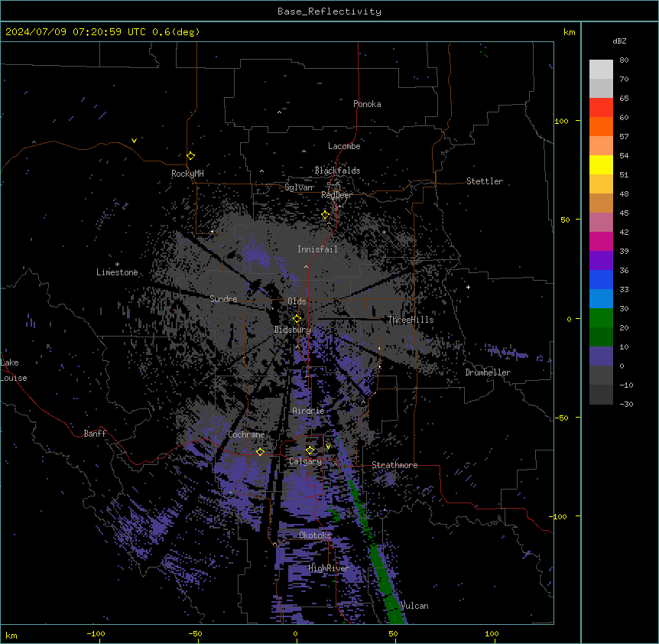Image resolution: width=659 pixels, height=644 pixels.
Task: Pick the magenta 39-42 dBZ legend swatch
Action: pyautogui.click(x=601, y=241)
